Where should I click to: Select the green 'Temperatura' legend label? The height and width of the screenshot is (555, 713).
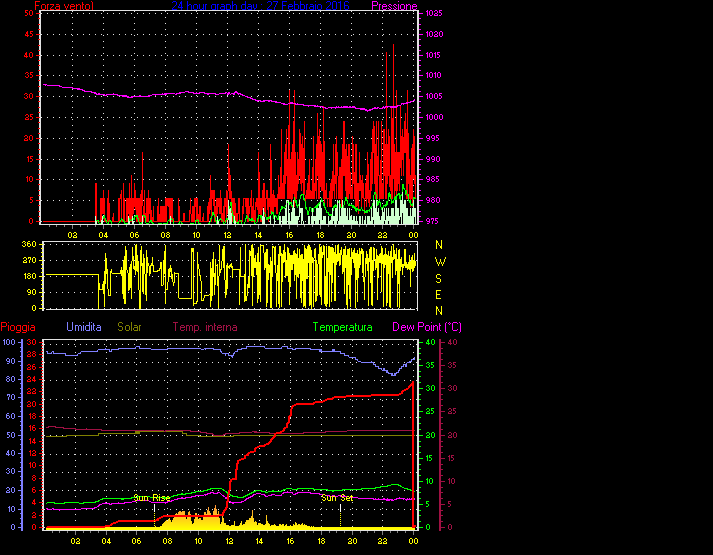click(342, 327)
